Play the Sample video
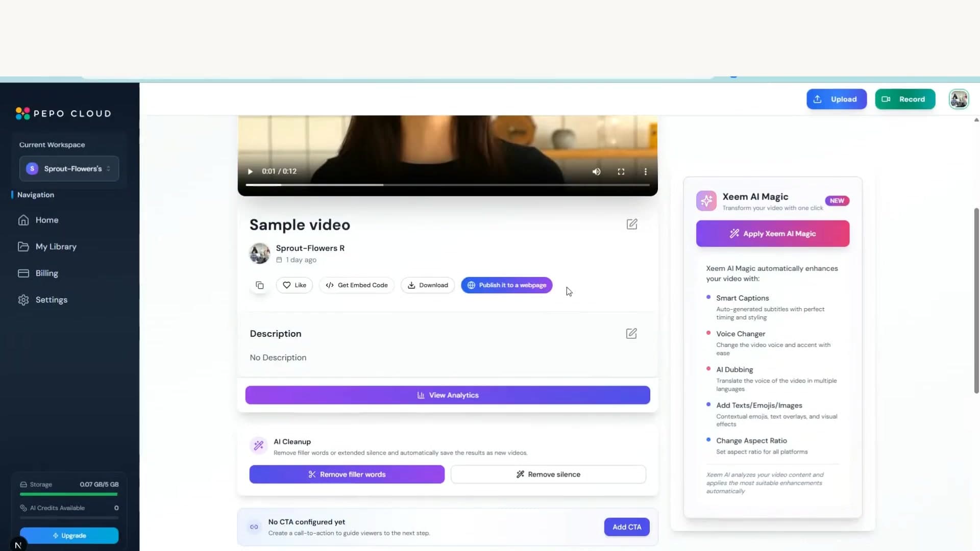The width and height of the screenshot is (980, 551). (250, 171)
